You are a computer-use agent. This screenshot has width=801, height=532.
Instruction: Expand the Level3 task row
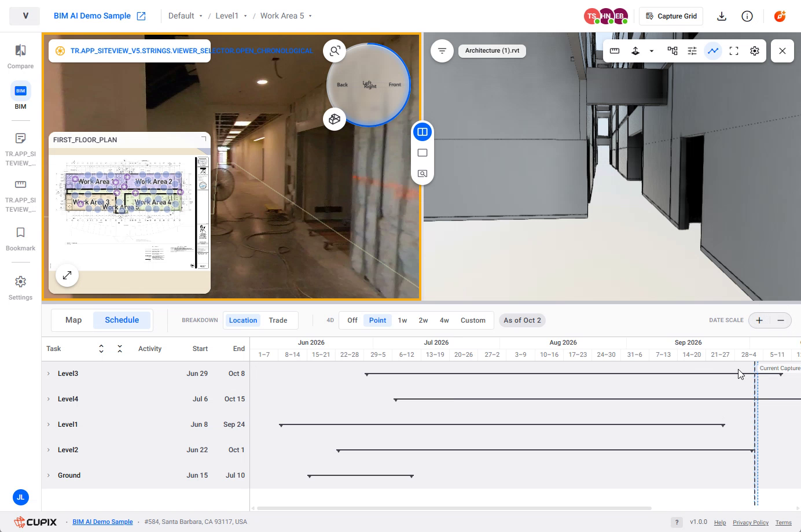point(49,374)
